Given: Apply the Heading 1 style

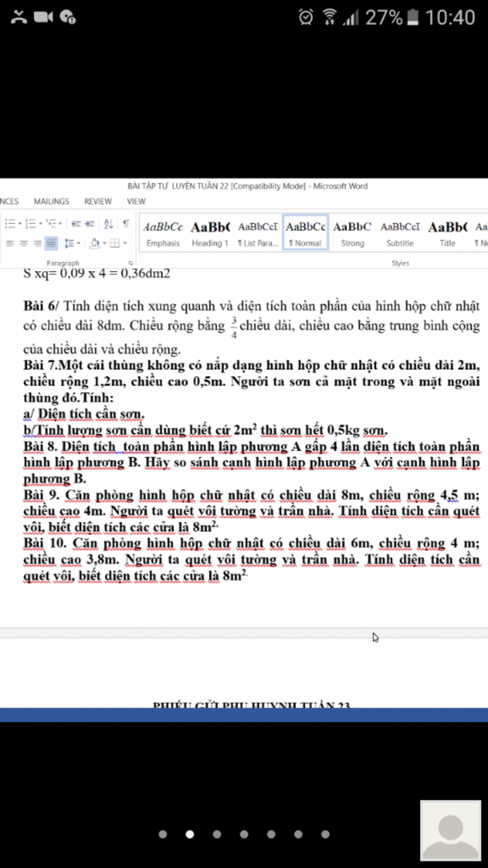Looking at the screenshot, I should click(210, 233).
